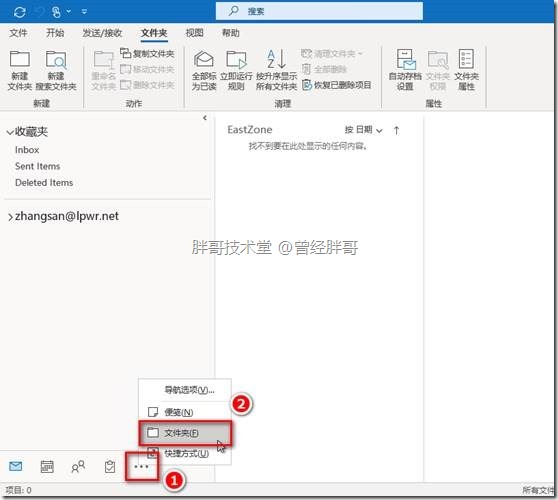Open AutoArchive Settings
The height and width of the screenshot is (500, 558).
(x=405, y=70)
